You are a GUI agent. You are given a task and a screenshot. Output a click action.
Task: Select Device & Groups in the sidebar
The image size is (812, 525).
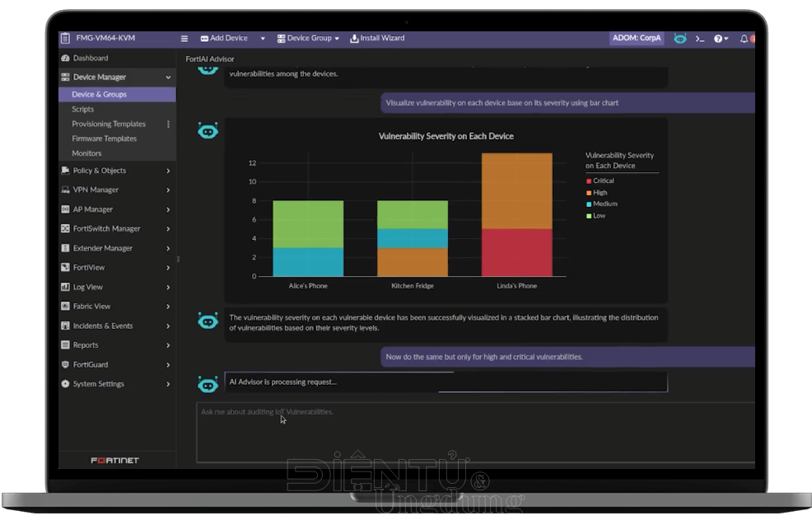(118, 94)
